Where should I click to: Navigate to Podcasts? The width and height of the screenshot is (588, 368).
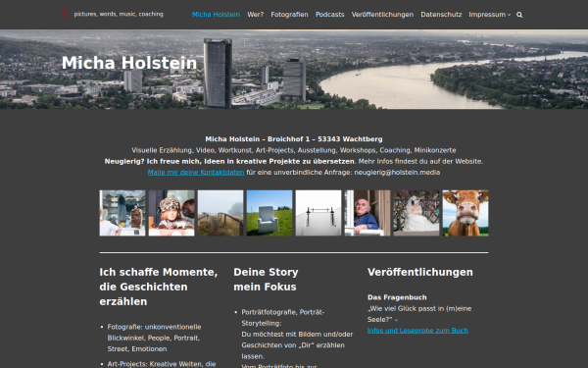tap(329, 15)
